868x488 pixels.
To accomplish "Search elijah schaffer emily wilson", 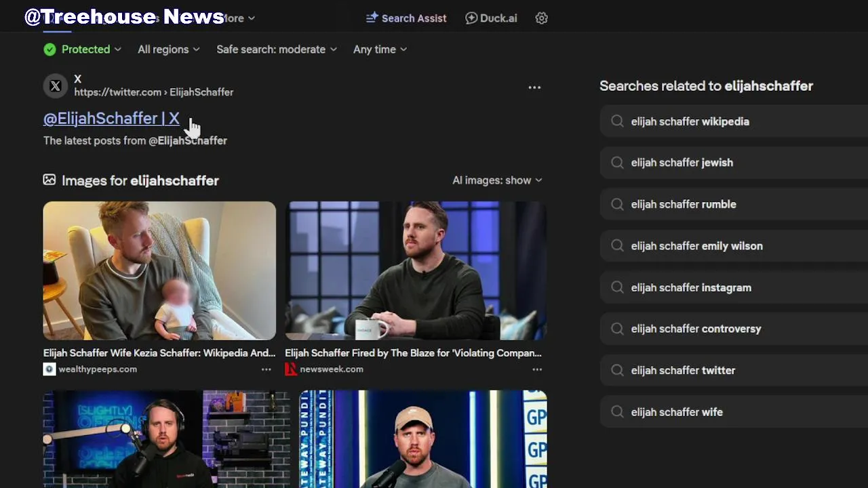I will coord(734,246).
